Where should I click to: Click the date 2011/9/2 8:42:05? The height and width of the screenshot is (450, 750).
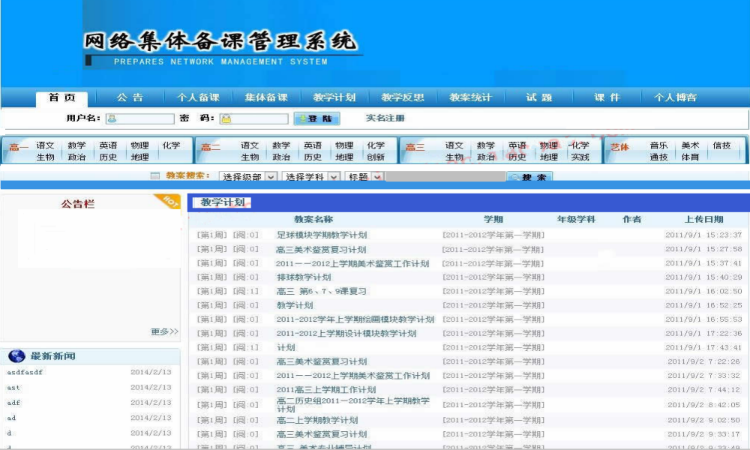pos(705,405)
